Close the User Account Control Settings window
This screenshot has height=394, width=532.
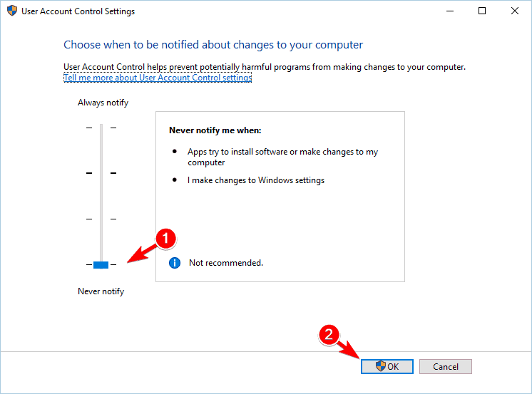coord(515,11)
